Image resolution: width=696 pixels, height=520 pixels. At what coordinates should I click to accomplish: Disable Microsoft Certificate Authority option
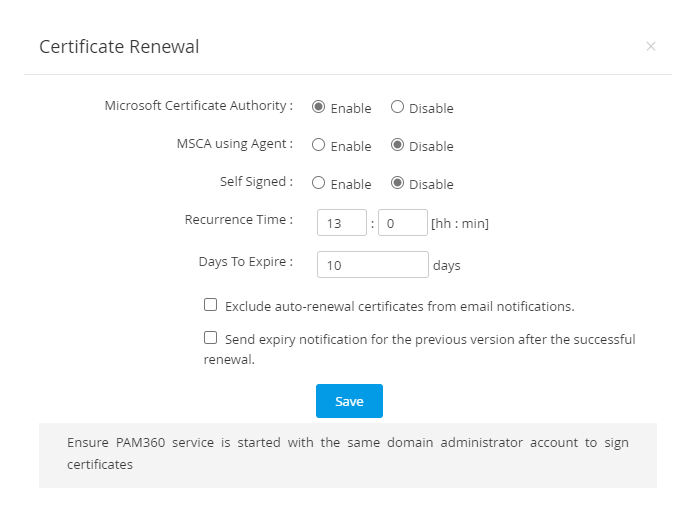click(x=397, y=107)
